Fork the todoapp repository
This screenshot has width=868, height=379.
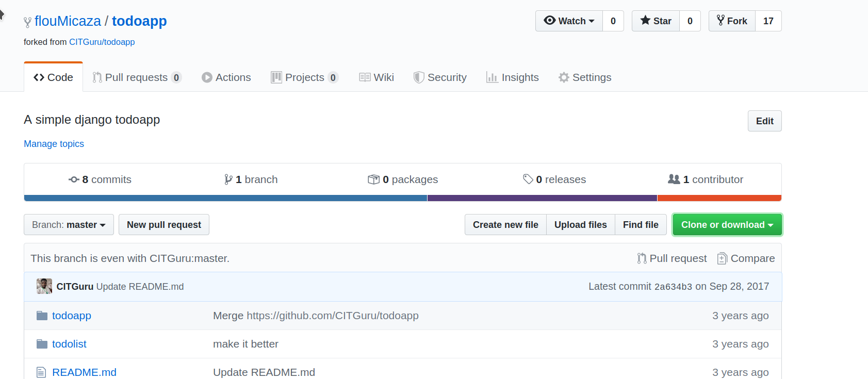[x=732, y=21]
